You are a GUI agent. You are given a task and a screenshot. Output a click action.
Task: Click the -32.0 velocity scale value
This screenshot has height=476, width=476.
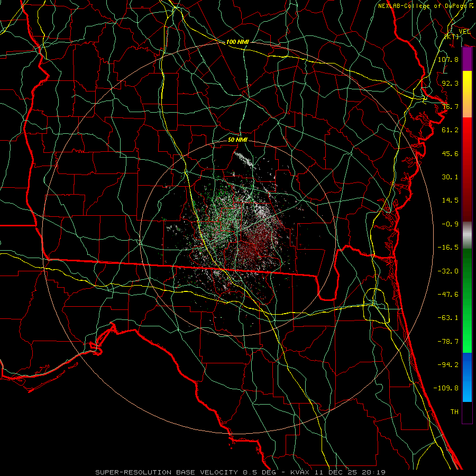click(x=448, y=271)
